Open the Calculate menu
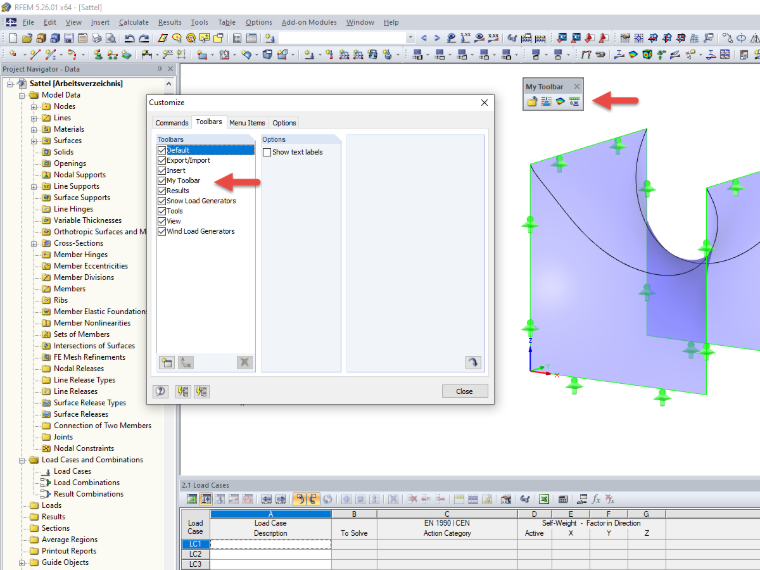 pyautogui.click(x=134, y=22)
